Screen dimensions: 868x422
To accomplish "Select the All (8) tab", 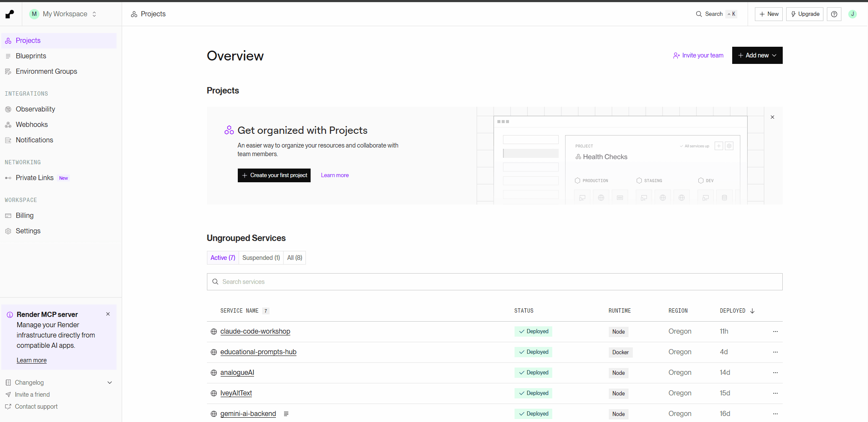I will coord(295,258).
